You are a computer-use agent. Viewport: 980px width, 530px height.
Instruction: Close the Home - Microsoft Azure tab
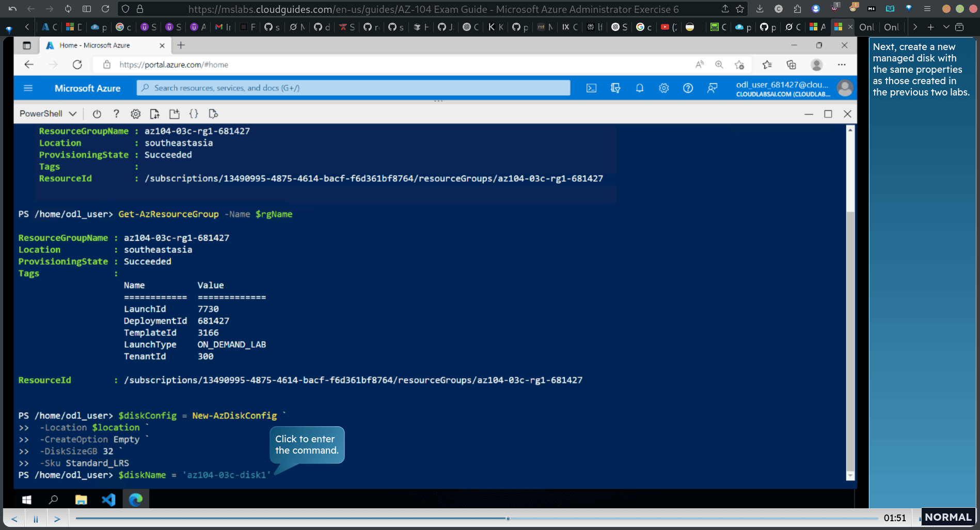pyautogui.click(x=162, y=45)
